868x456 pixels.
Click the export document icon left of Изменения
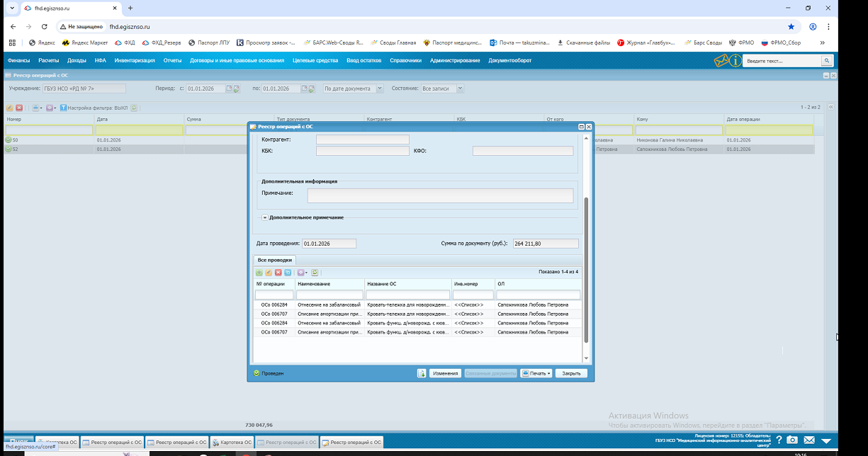pyautogui.click(x=422, y=373)
